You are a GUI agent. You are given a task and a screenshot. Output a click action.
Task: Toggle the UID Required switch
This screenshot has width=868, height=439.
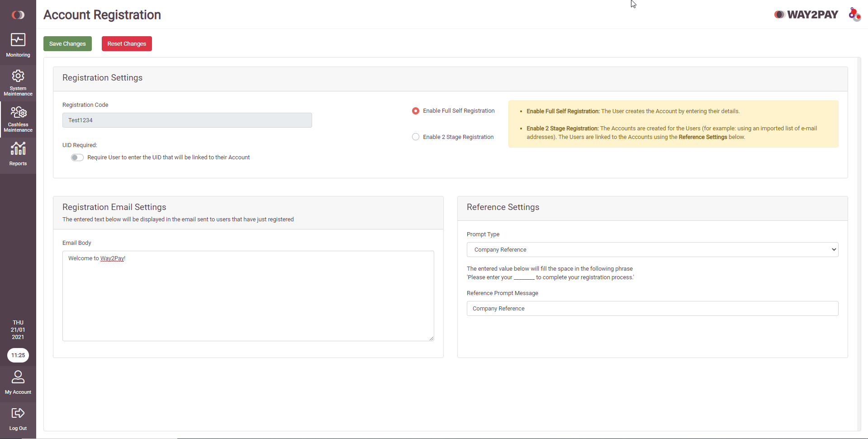(x=77, y=157)
